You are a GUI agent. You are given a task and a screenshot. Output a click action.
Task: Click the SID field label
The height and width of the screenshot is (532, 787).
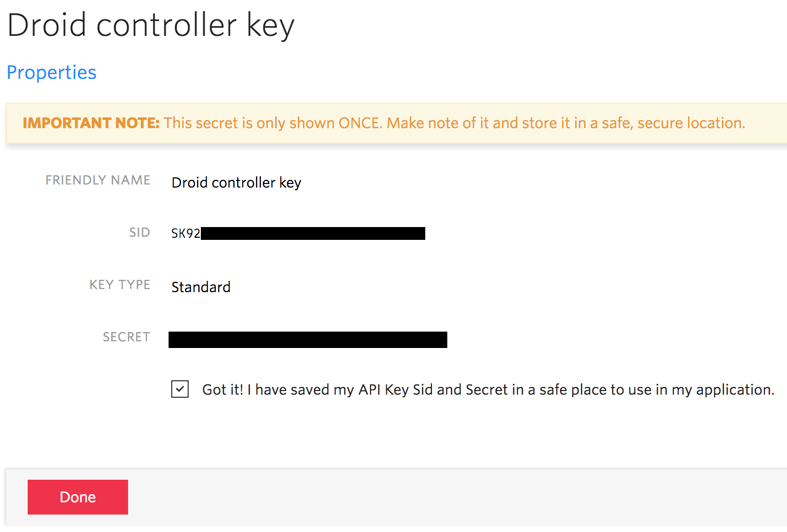point(139,233)
